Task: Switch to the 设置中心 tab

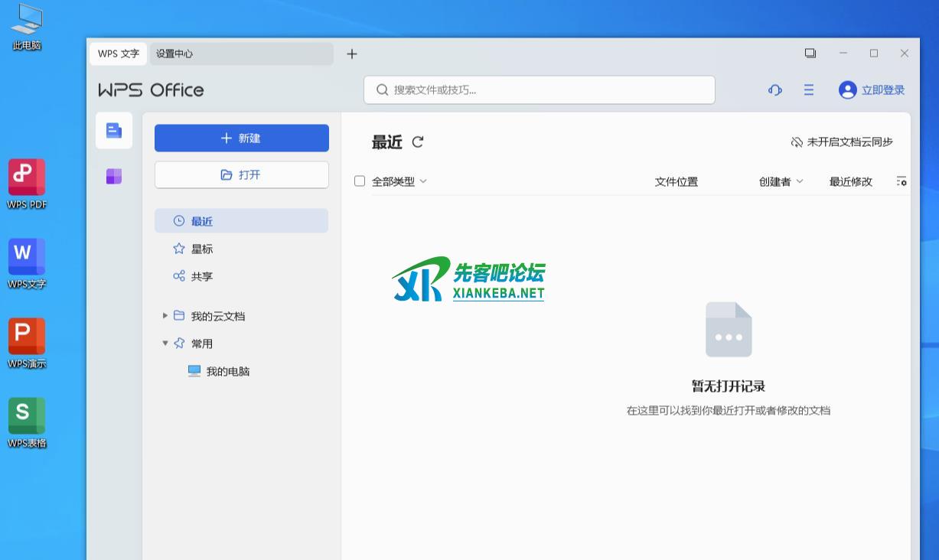Action: [x=174, y=54]
